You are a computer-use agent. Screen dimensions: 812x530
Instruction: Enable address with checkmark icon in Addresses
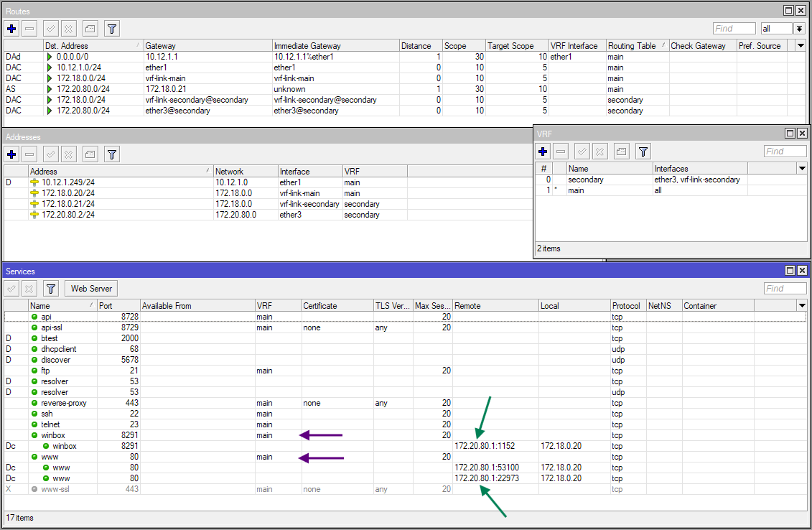click(51, 154)
